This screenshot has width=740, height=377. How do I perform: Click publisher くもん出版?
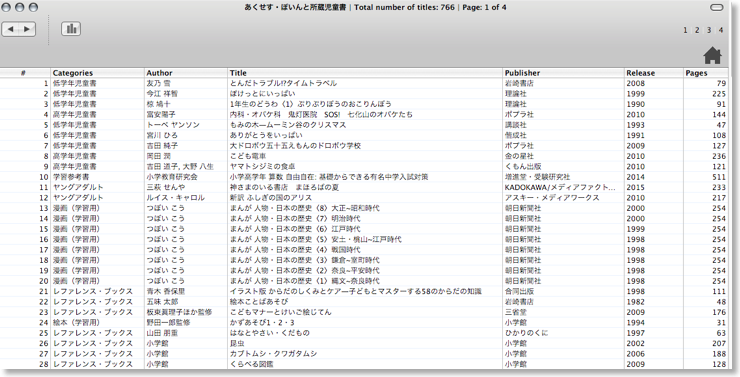(523, 167)
